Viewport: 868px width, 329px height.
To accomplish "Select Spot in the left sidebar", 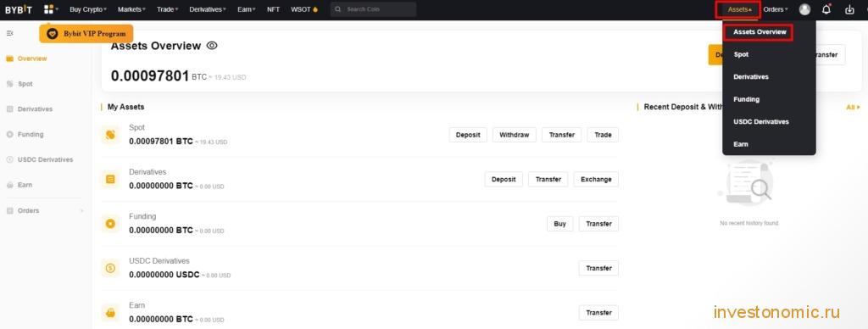I will tap(19, 84).
